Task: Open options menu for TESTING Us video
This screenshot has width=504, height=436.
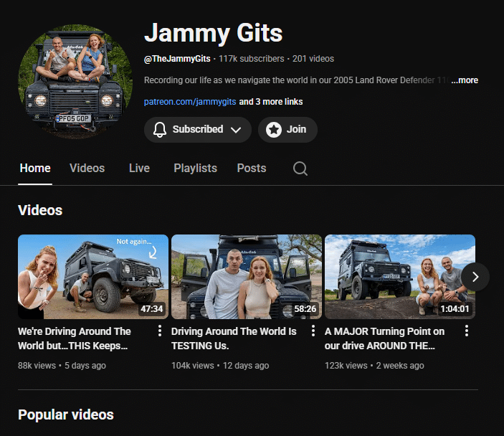Action: point(313,331)
